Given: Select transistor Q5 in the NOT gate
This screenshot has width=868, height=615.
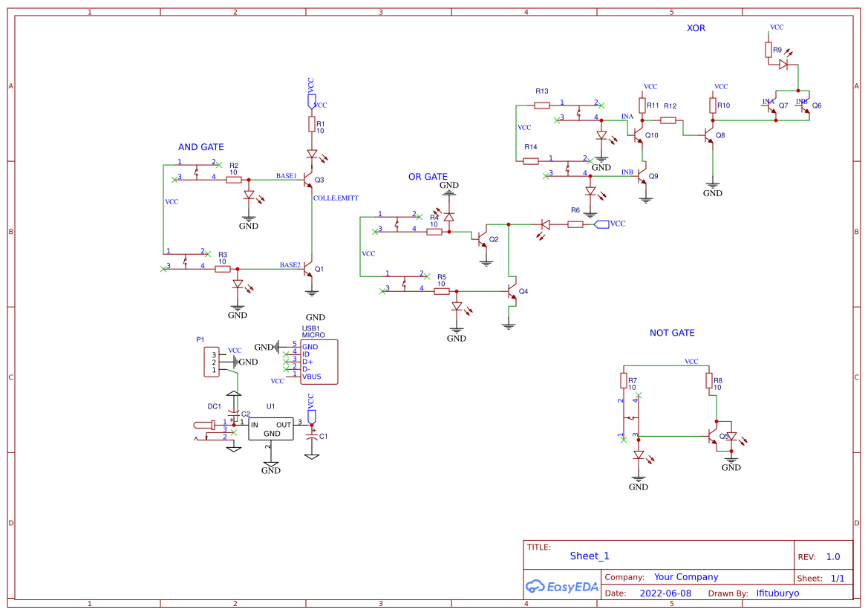Looking at the screenshot, I should tap(713, 436).
